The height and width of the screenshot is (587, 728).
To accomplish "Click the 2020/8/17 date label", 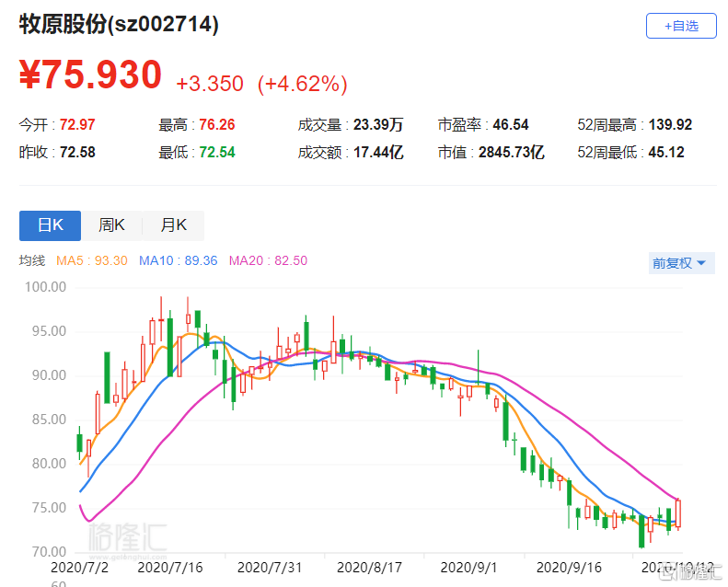I will click(369, 568).
